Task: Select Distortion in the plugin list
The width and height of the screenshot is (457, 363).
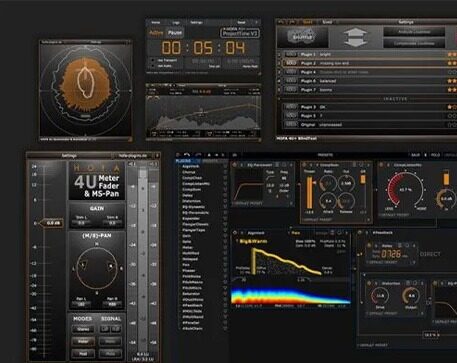Action: pyautogui.click(x=192, y=201)
